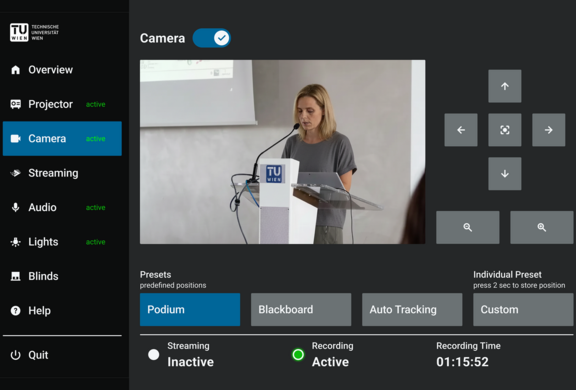Tilt camera down with down arrow
This screenshot has height=390, width=576.
(505, 174)
